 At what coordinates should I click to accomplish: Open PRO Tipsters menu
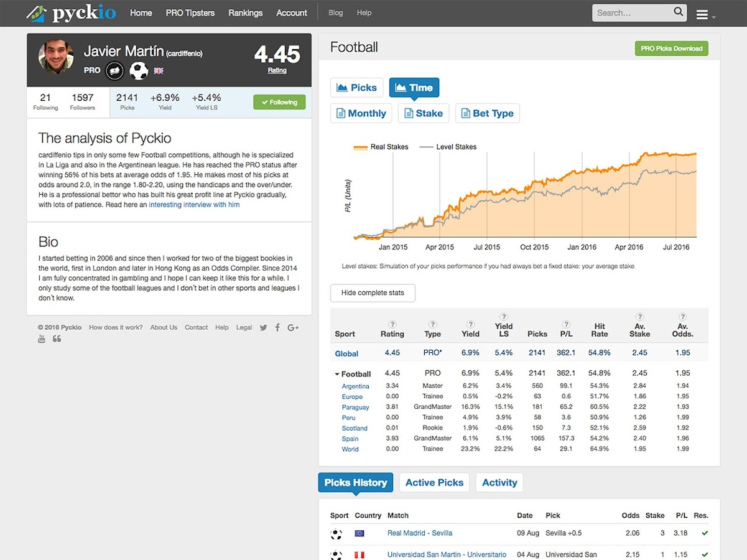pos(190,12)
